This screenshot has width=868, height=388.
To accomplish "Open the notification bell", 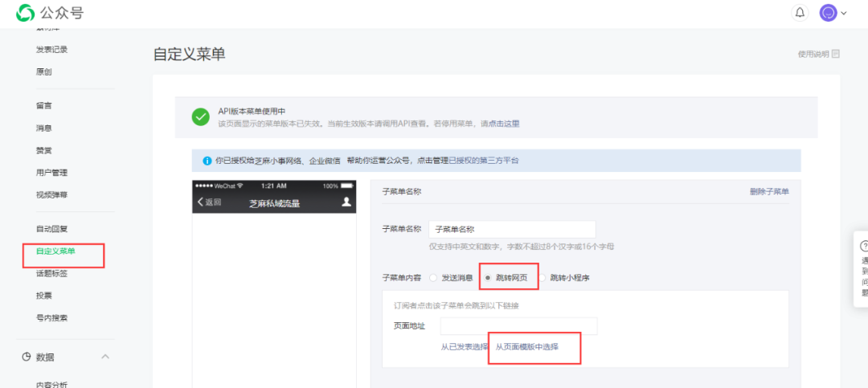I will [x=800, y=13].
